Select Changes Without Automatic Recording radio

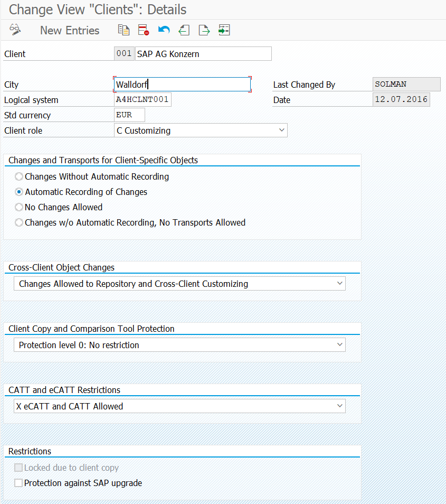click(x=20, y=176)
